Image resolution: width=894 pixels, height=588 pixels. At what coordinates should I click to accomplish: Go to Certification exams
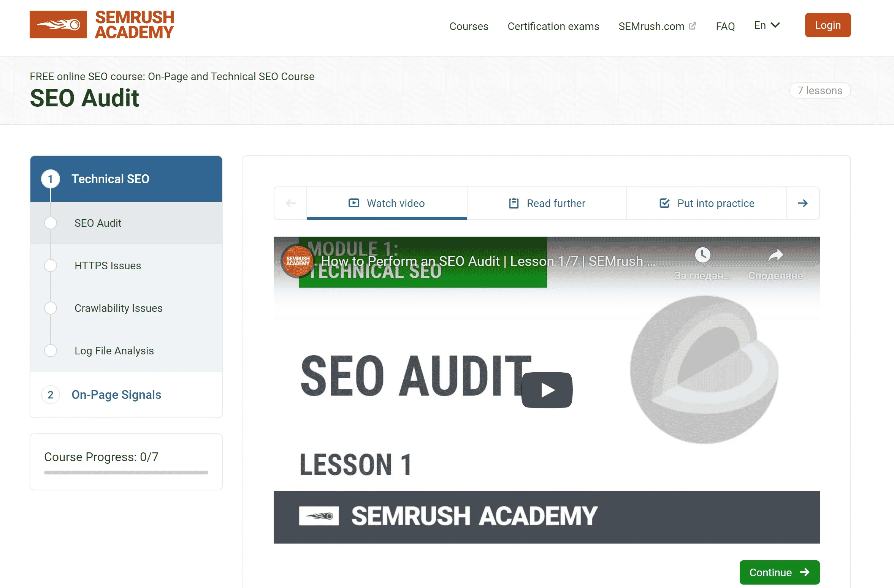553,26
